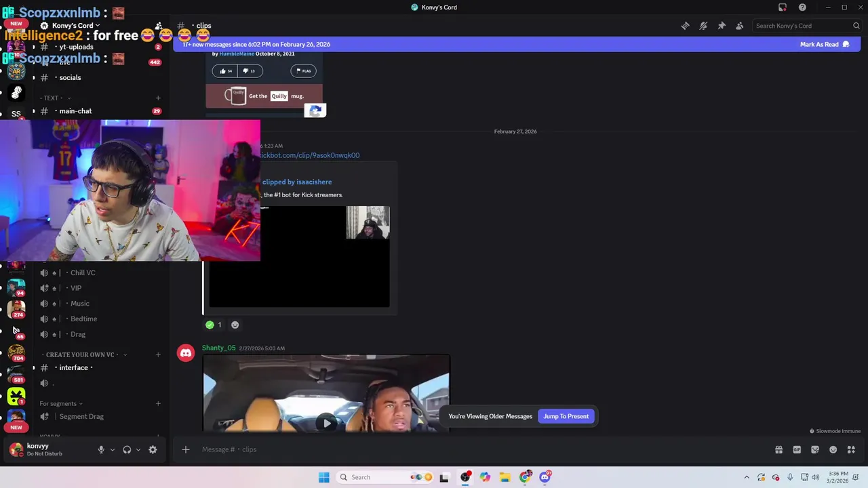Focus the Search Konvy's Cord field
This screenshot has height=488, width=868.
coord(807,26)
